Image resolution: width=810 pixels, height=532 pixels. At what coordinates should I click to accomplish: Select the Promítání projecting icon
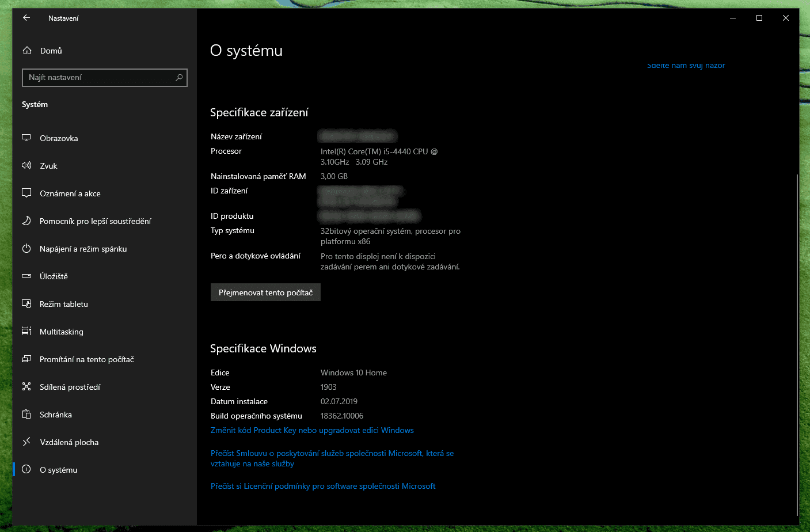coord(26,359)
